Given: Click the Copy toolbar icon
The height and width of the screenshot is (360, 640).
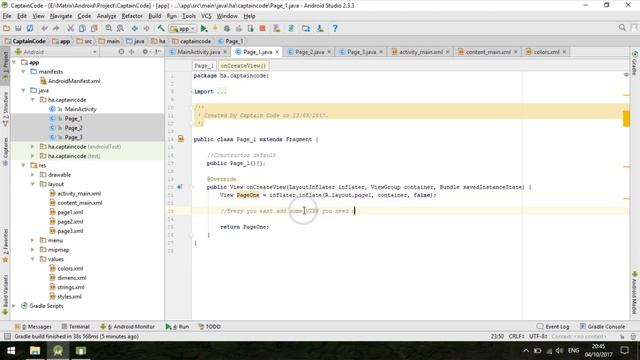Looking at the screenshot, I should [x=82, y=28].
